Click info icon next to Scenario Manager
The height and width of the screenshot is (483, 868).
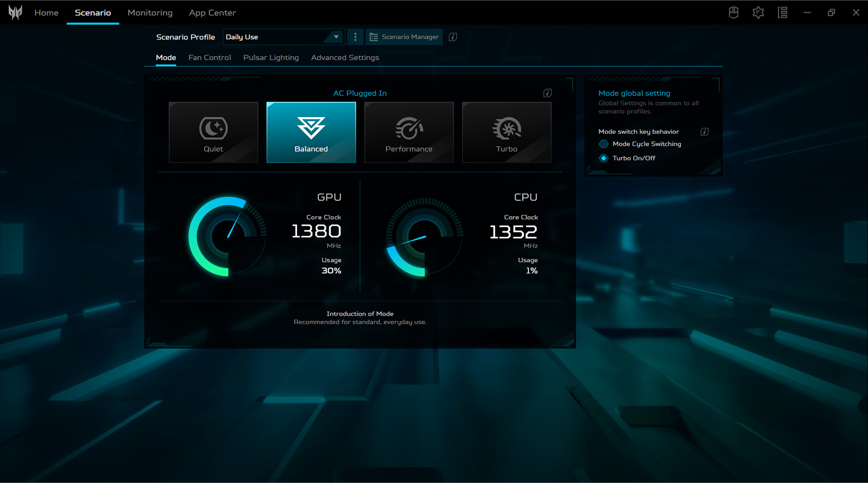coord(453,37)
